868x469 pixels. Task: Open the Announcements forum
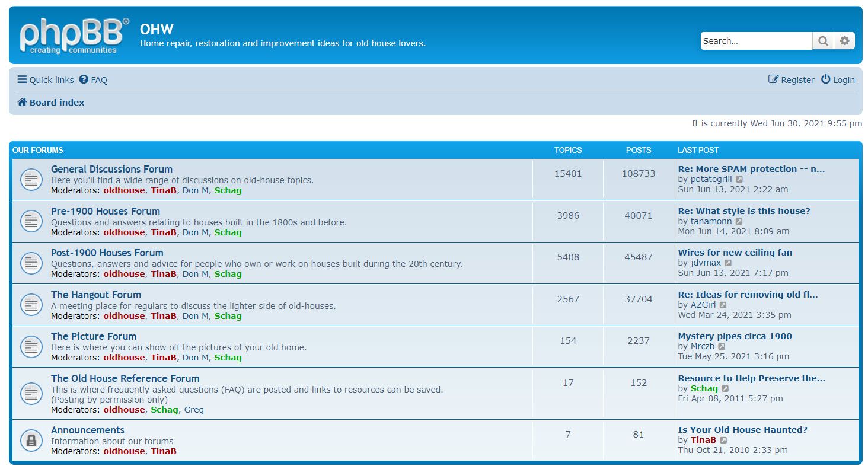tap(88, 430)
